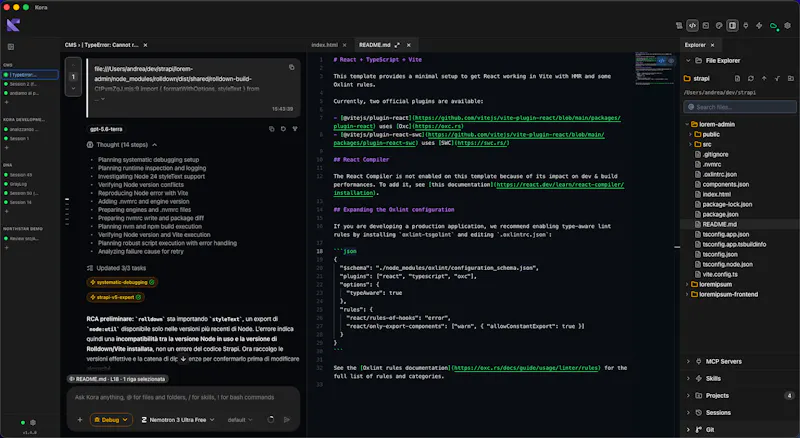The height and width of the screenshot is (438, 800).
Task: Click the gpt-5.6-terra model label
Action: 106,129
